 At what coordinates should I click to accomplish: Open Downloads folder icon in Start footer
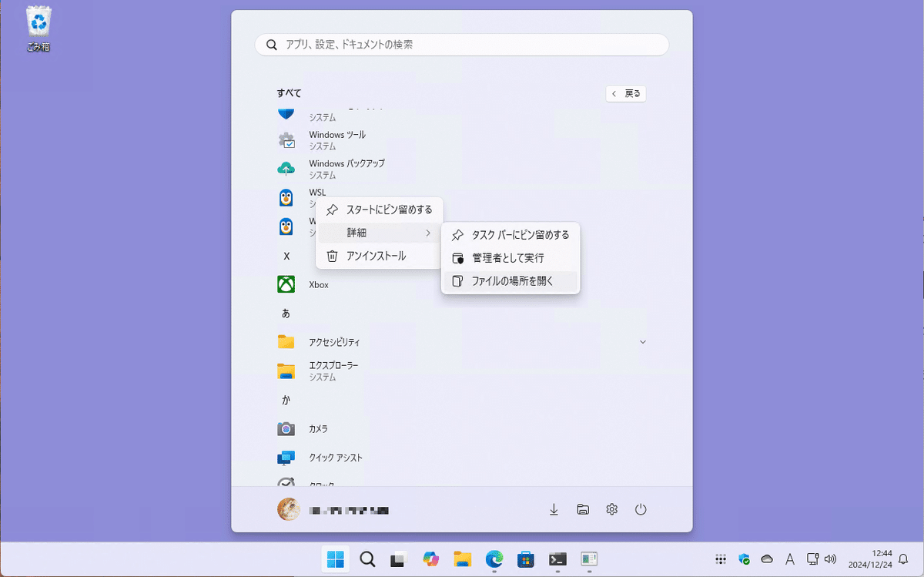(554, 509)
